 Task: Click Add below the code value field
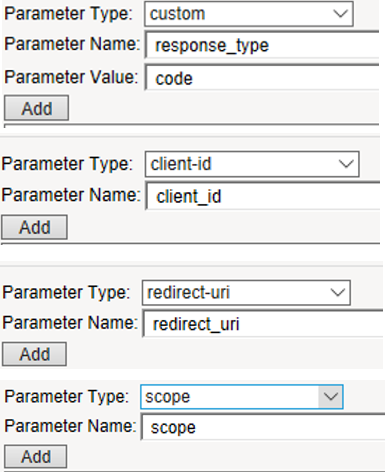[36, 108]
